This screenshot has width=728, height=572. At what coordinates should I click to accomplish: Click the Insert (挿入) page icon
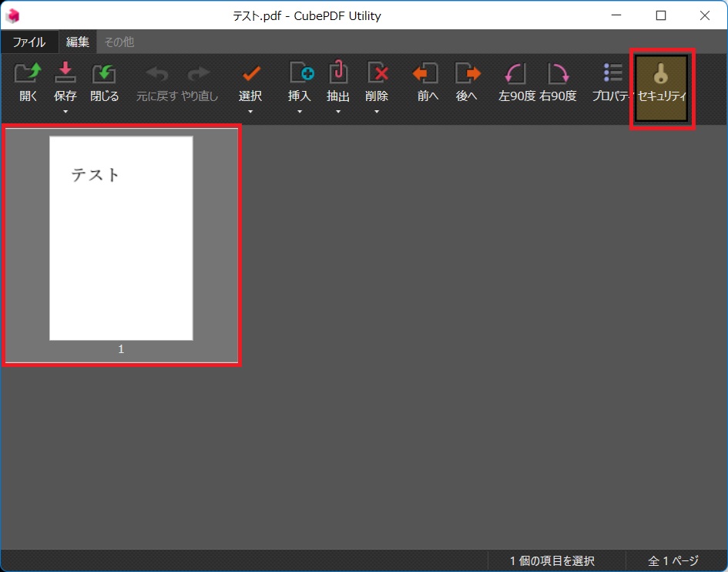click(x=301, y=72)
